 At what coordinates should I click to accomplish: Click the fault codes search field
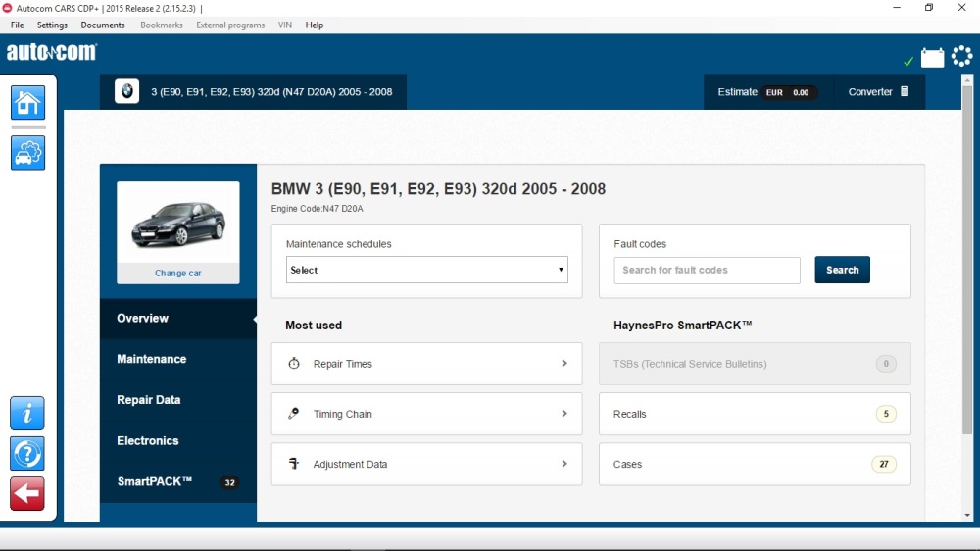pos(707,271)
